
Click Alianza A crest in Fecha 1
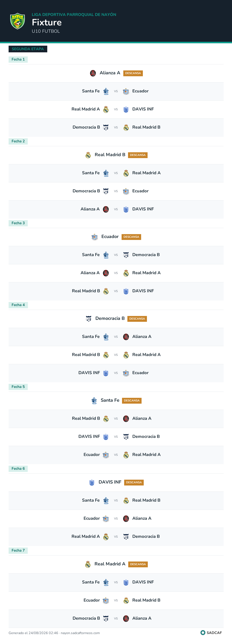coord(93,73)
